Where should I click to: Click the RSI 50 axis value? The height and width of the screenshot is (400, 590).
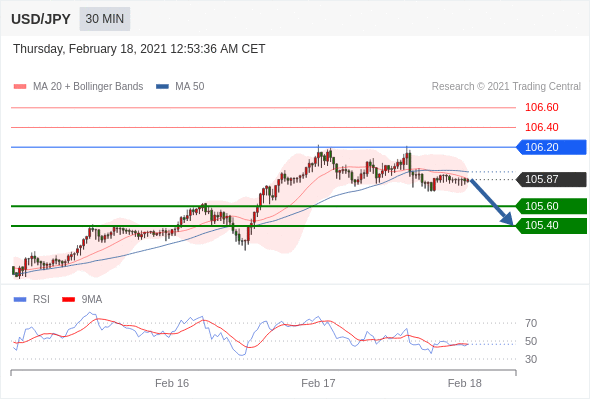pos(531,341)
